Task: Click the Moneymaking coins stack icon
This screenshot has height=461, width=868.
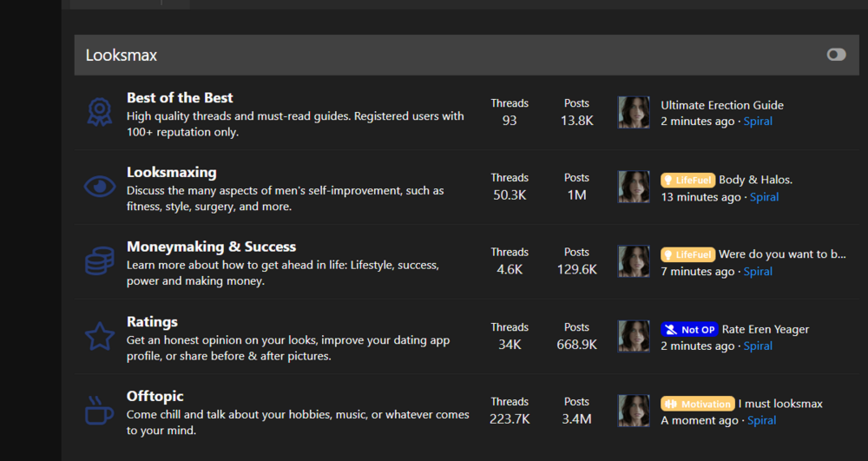Action: click(99, 260)
